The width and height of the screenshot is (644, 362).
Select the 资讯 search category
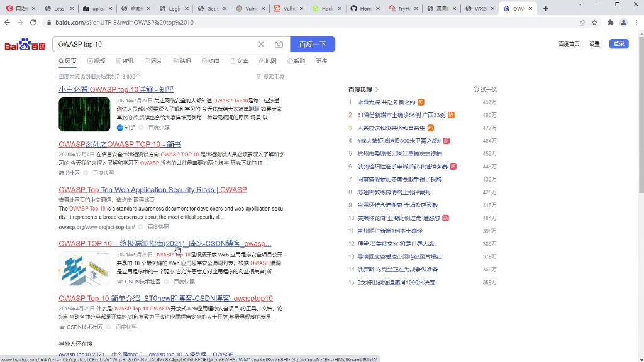[x=125, y=61]
